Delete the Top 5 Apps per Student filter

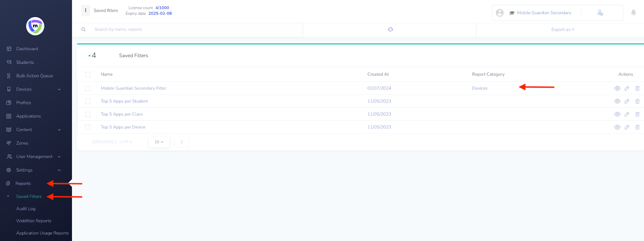click(638, 101)
